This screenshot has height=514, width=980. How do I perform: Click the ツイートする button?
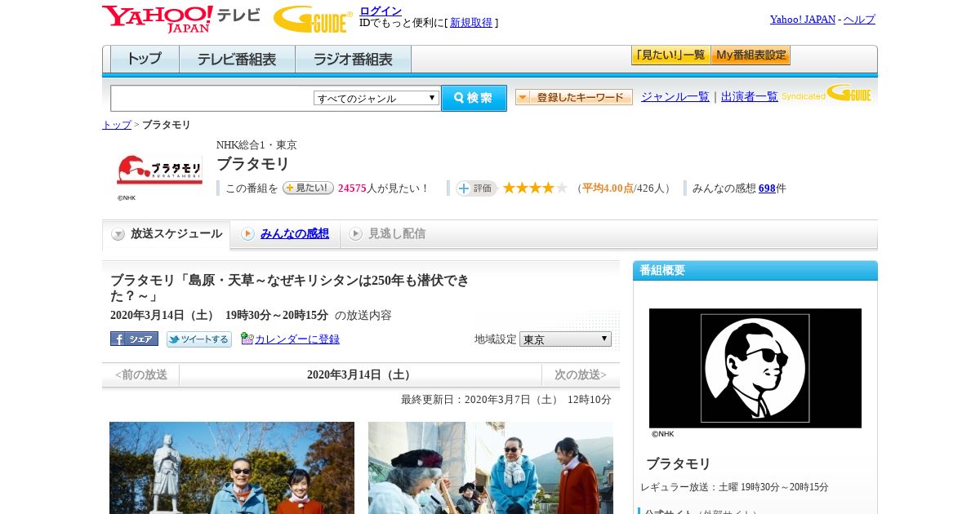pyautogui.click(x=199, y=339)
